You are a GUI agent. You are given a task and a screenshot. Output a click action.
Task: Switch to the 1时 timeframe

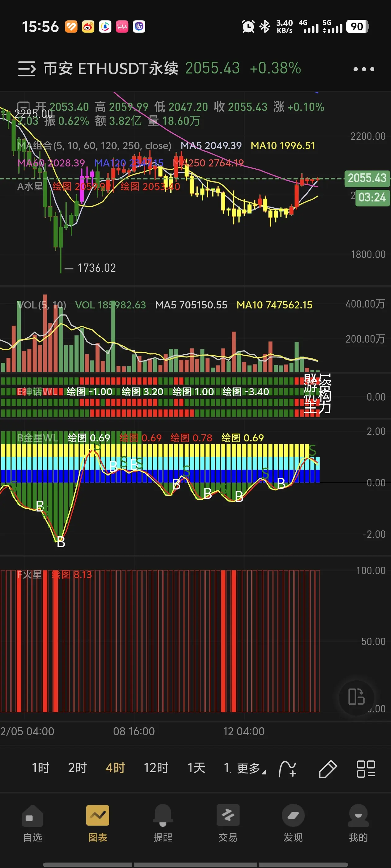(x=41, y=768)
